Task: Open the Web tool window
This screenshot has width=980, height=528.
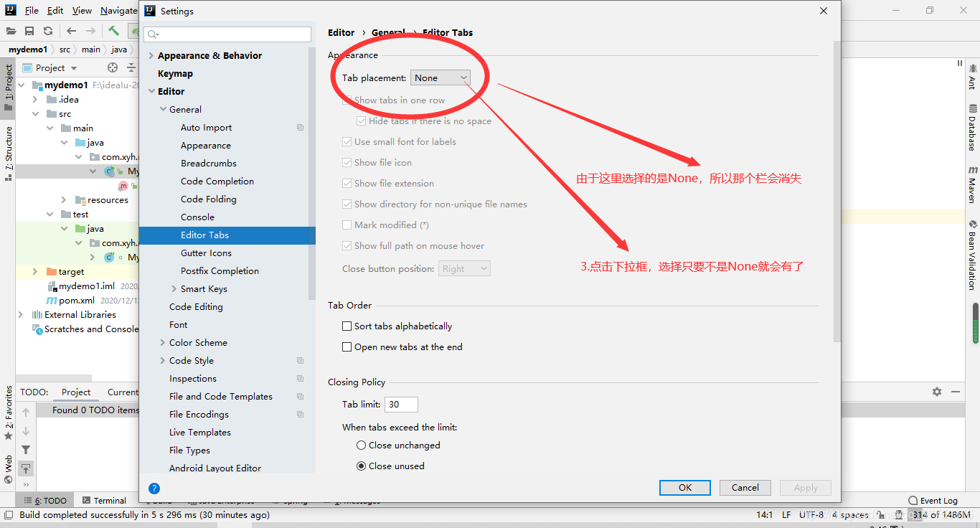Action: [9, 469]
